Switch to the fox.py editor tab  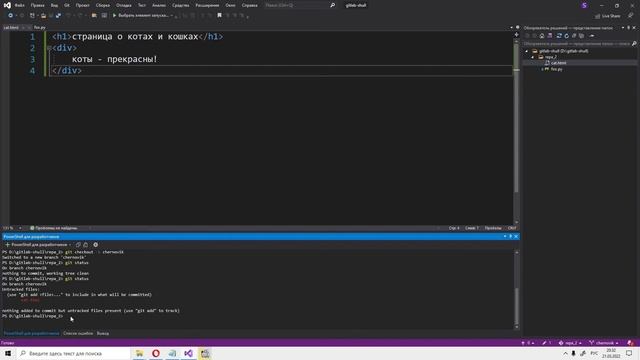click(x=40, y=27)
